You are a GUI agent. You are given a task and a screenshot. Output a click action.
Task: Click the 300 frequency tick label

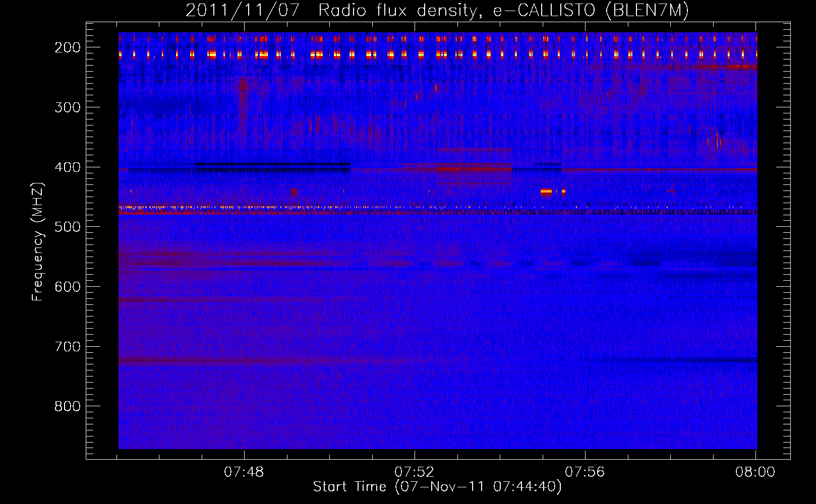point(68,107)
